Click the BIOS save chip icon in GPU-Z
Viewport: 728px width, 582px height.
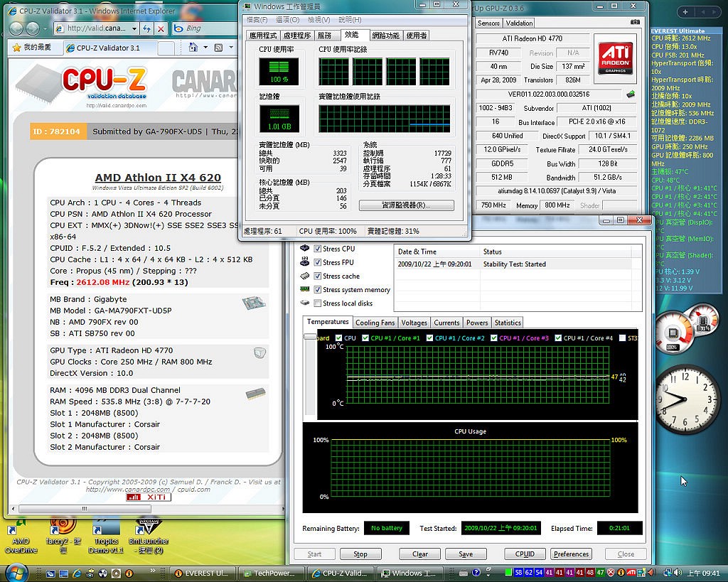coord(631,95)
